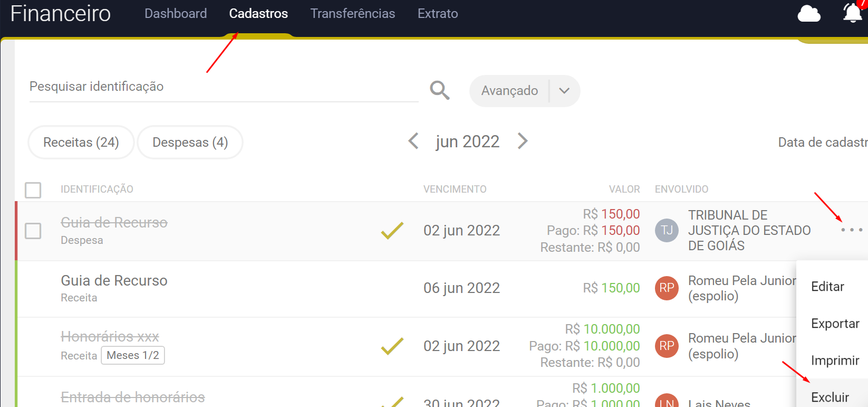Viewport: 868px width, 407px height.
Task: Filter by Despesas (4)
Action: [x=190, y=143]
